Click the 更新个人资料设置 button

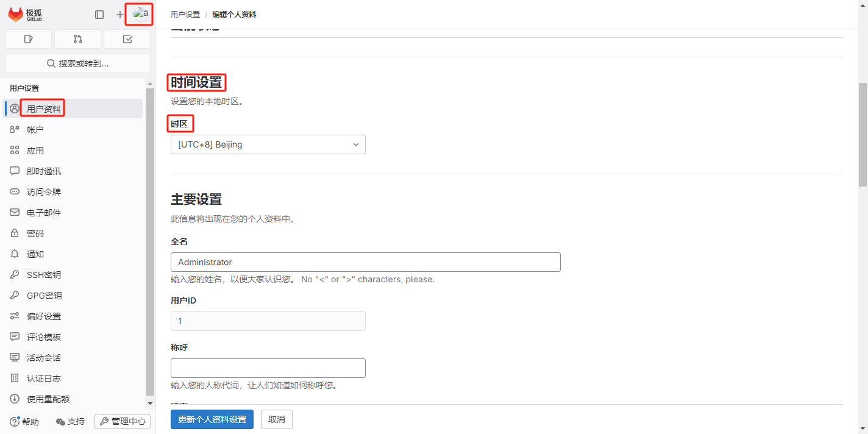[x=212, y=419]
